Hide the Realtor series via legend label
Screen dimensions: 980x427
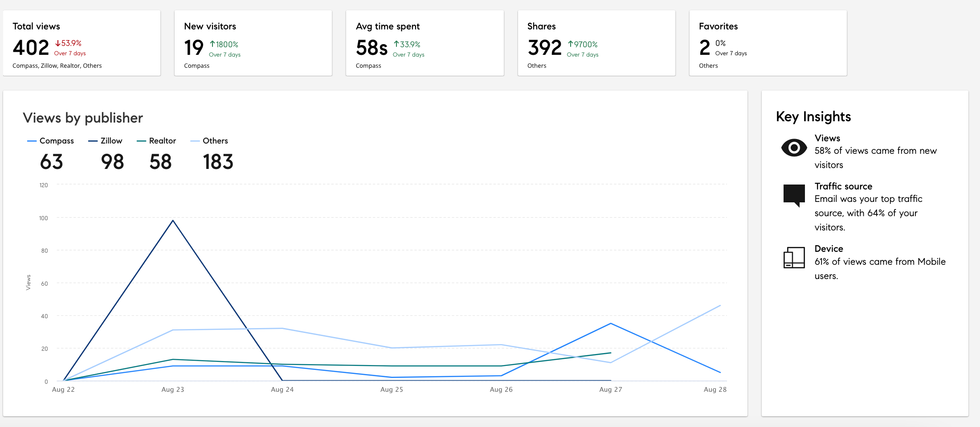coord(162,141)
